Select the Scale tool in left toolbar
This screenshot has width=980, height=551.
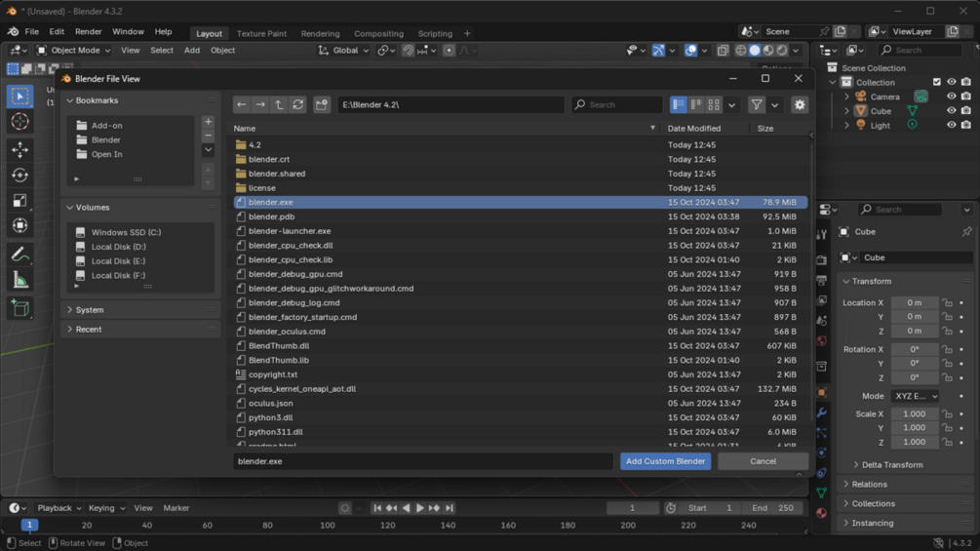(20, 201)
